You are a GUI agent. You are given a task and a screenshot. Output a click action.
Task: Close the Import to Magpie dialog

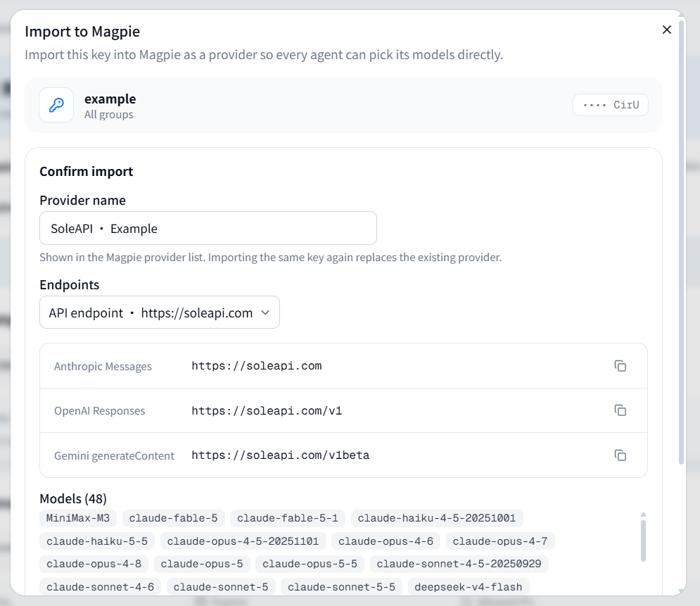666,30
